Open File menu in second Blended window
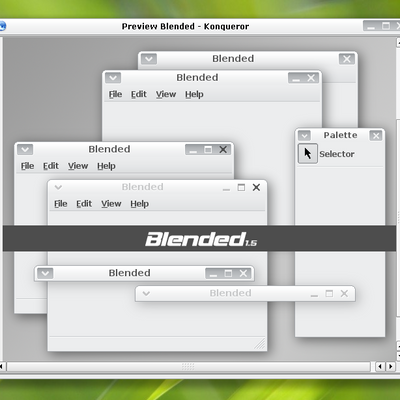 coord(115,94)
